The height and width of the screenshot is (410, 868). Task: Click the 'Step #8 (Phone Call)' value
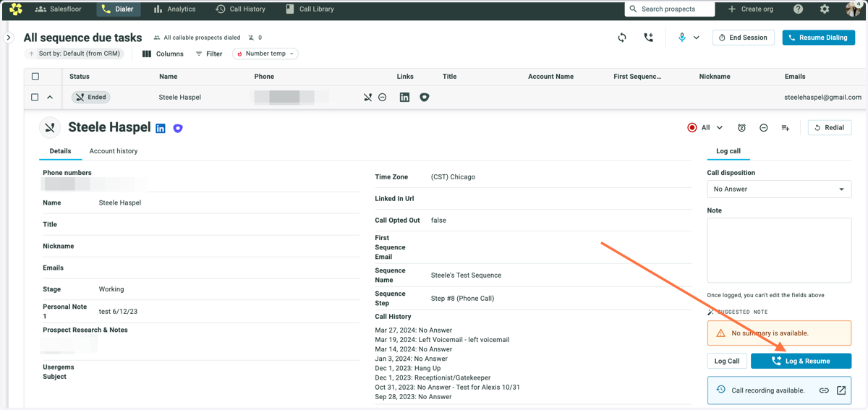coord(462,299)
